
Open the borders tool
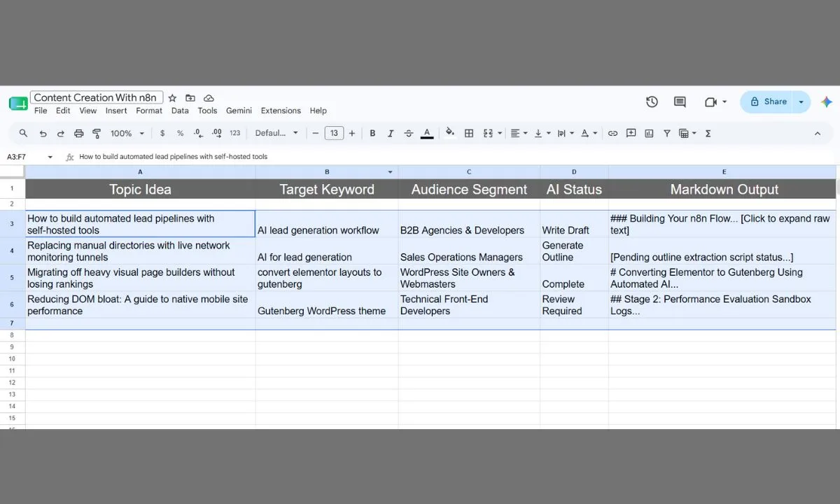click(x=469, y=133)
